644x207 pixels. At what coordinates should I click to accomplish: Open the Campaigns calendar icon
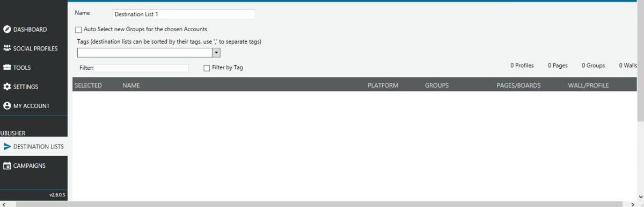[x=6, y=166]
